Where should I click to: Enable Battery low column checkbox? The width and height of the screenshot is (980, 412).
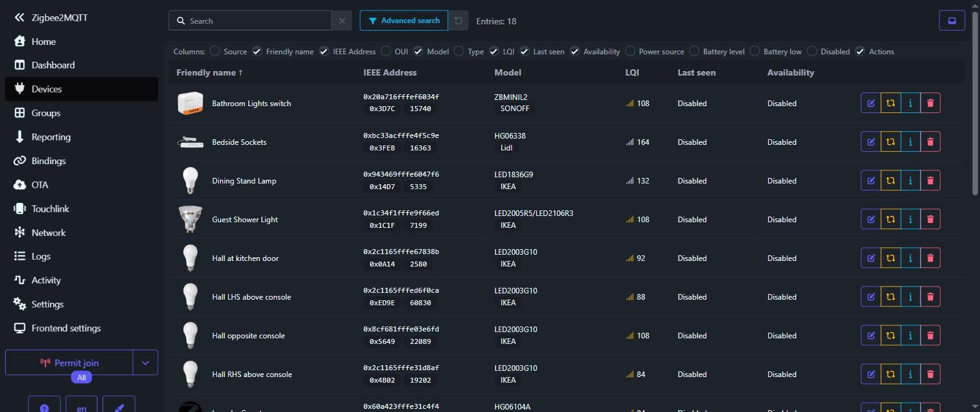tap(755, 51)
